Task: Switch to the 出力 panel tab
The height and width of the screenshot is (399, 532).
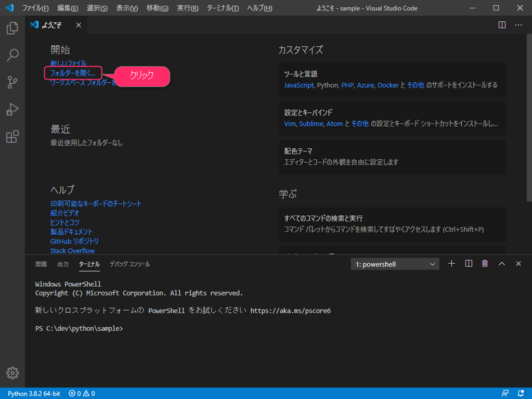Action: click(x=63, y=264)
